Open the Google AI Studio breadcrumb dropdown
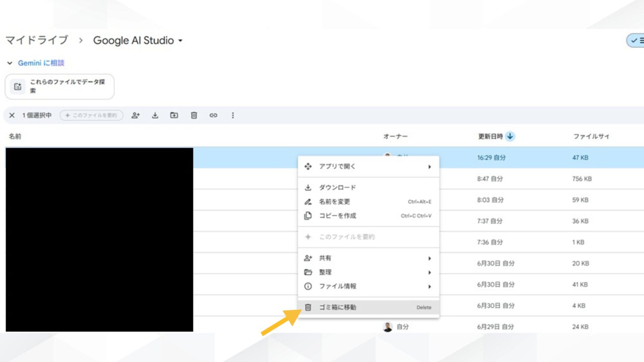The image size is (644, 362). coord(180,41)
